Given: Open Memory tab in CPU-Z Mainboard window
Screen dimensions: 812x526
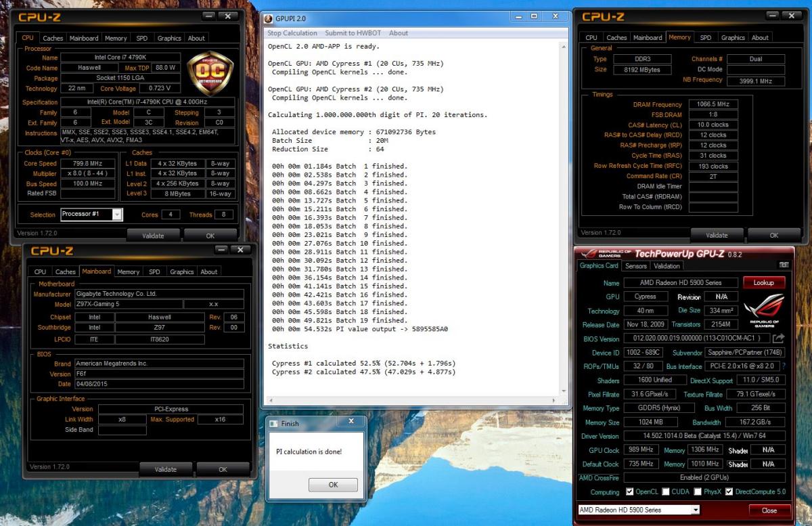Looking at the screenshot, I should (x=128, y=271).
